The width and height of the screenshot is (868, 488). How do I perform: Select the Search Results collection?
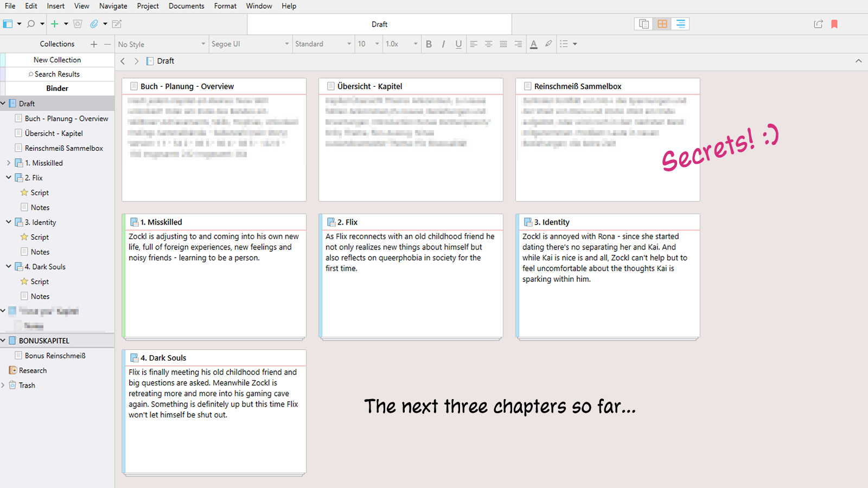tap(57, 74)
